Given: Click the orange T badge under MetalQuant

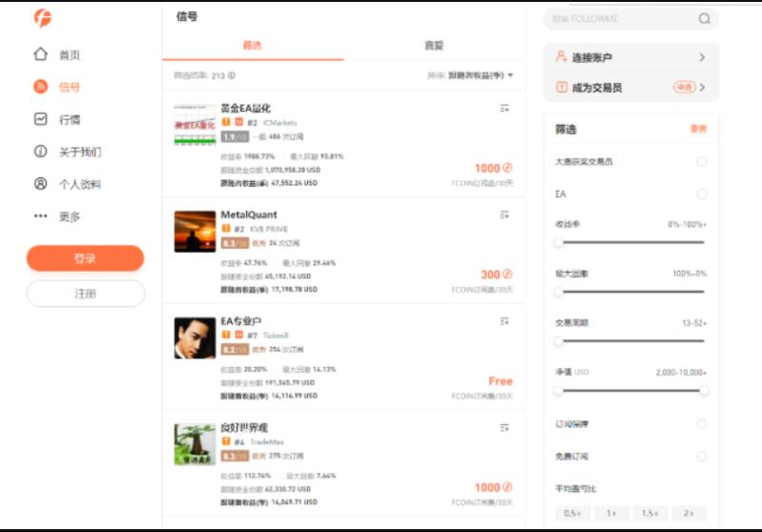Looking at the screenshot, I should point(226,229).
